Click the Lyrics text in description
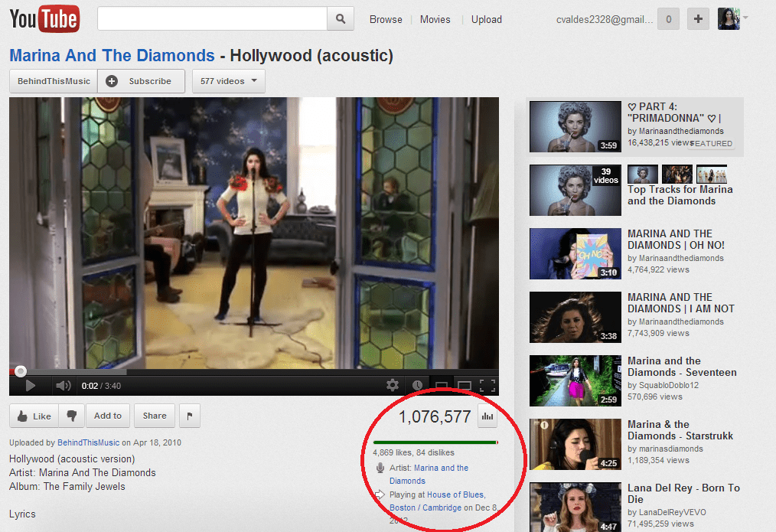 tap(22, 514)
